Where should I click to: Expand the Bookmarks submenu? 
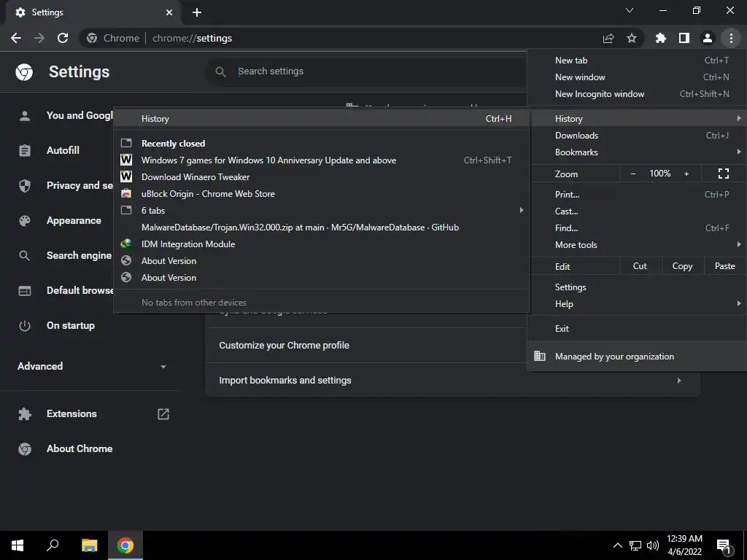637,152
